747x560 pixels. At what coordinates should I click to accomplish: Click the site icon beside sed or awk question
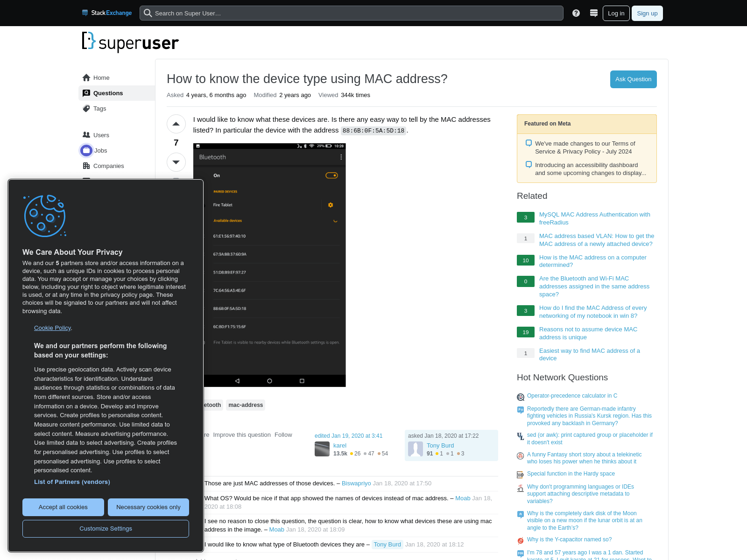coord(521,436)
